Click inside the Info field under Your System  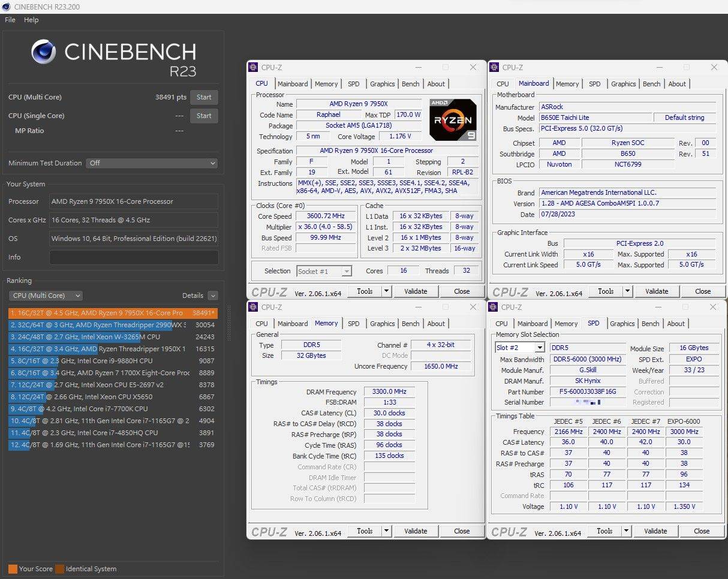click(x=133, y=259)
